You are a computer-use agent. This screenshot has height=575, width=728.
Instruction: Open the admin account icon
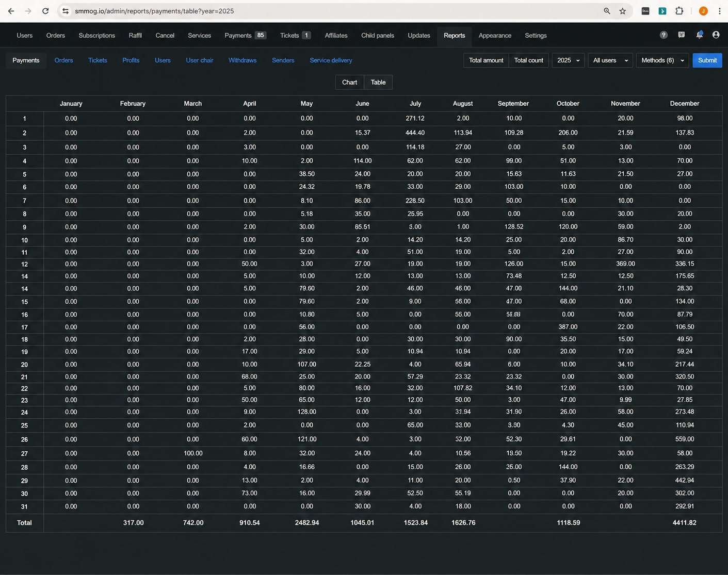716,35
